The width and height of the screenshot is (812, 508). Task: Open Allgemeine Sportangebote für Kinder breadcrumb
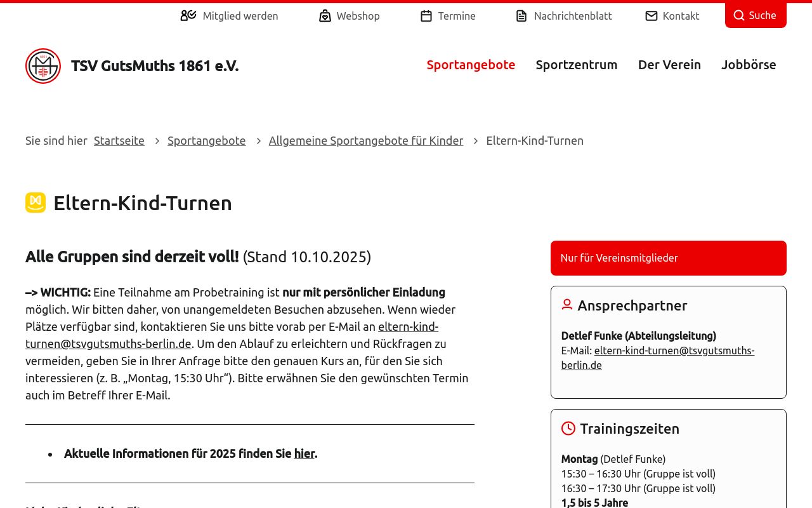pos(365,141)
